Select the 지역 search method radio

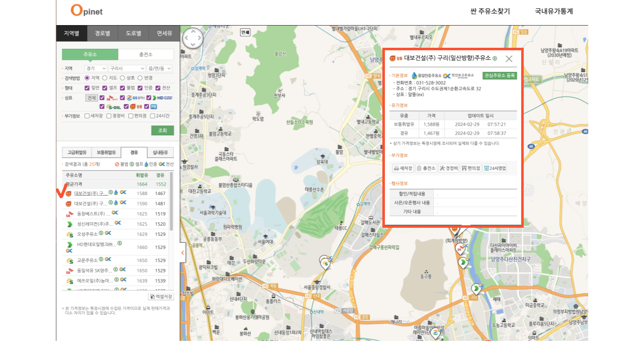pyautogui.click(x=87, y=78)
